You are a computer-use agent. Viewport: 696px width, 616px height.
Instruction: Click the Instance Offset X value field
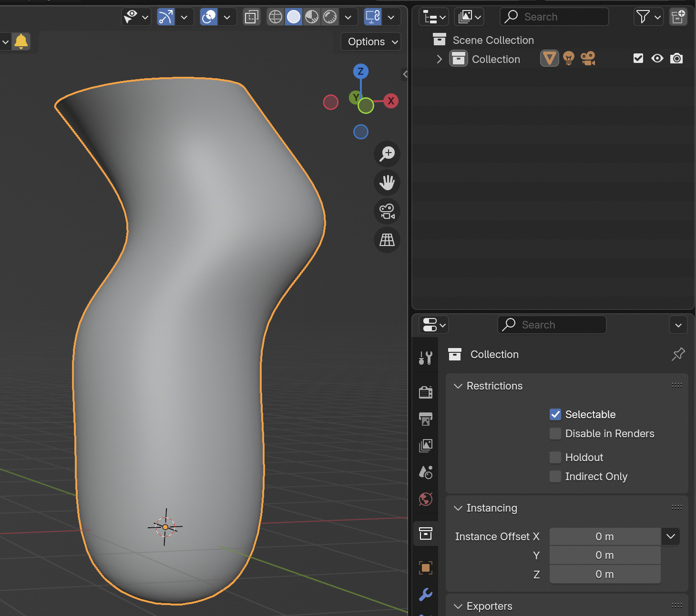[605, 536]
